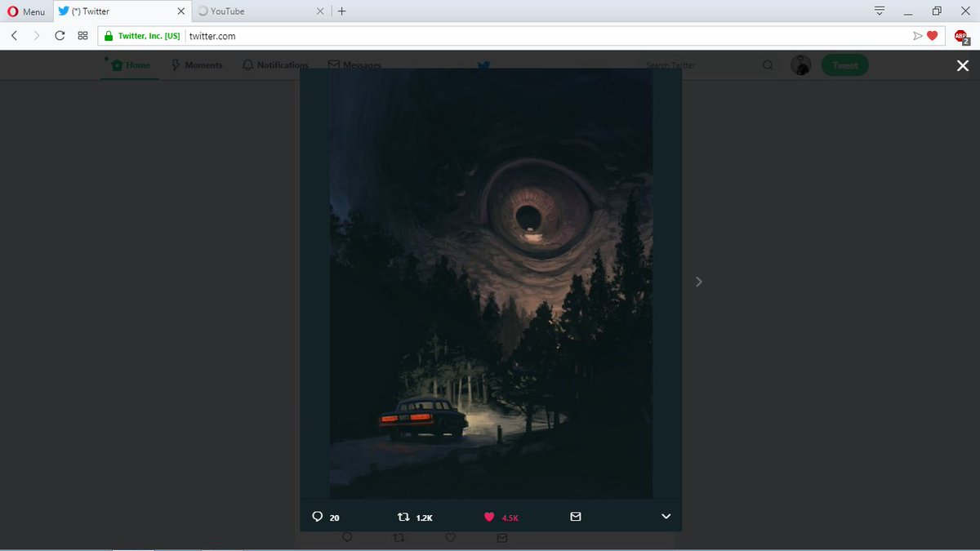Open the profile avatar menu
This screenshot has width=980, height=551.
point(801,65)
